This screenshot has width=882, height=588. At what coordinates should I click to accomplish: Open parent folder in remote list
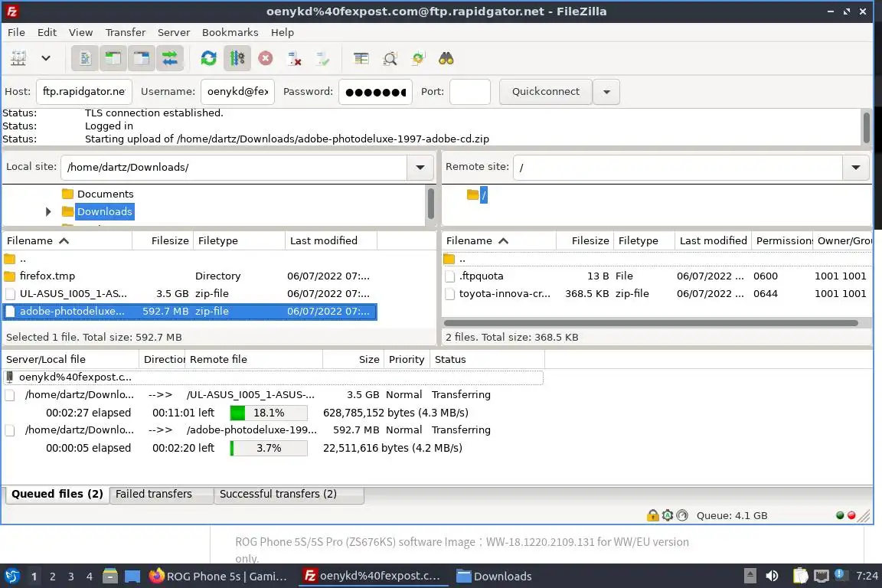pyautogui.click(x=657, y=259)
